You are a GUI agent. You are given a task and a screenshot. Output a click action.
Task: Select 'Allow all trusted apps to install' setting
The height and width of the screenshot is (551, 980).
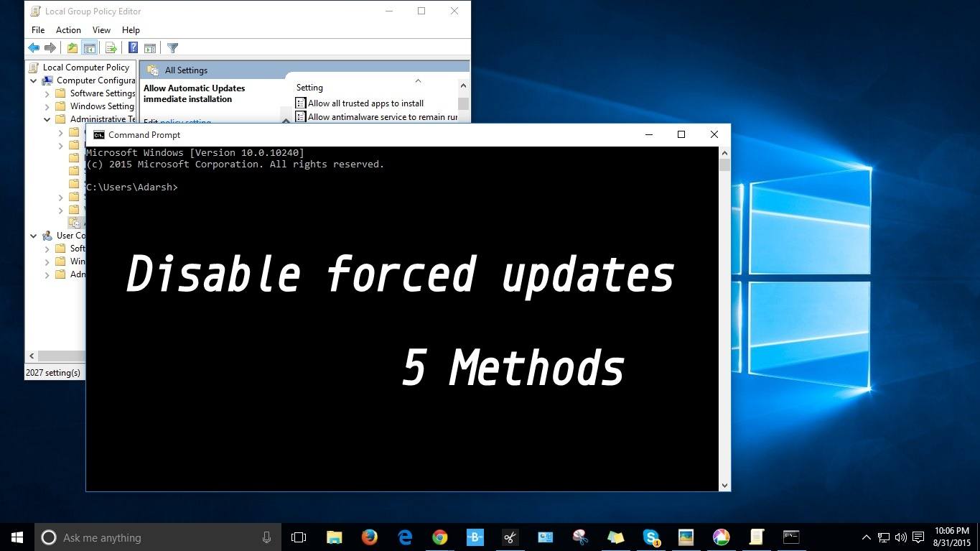tap(365, 103)
